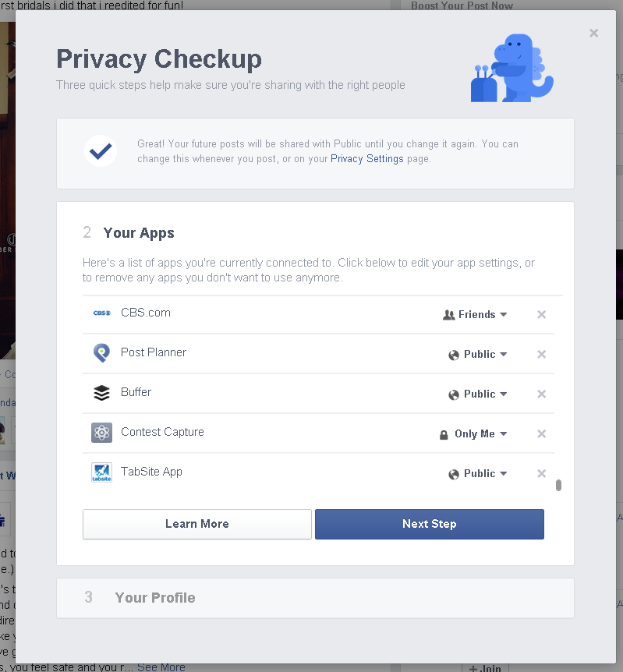Click the TabSite App icon

pos(101,472)
